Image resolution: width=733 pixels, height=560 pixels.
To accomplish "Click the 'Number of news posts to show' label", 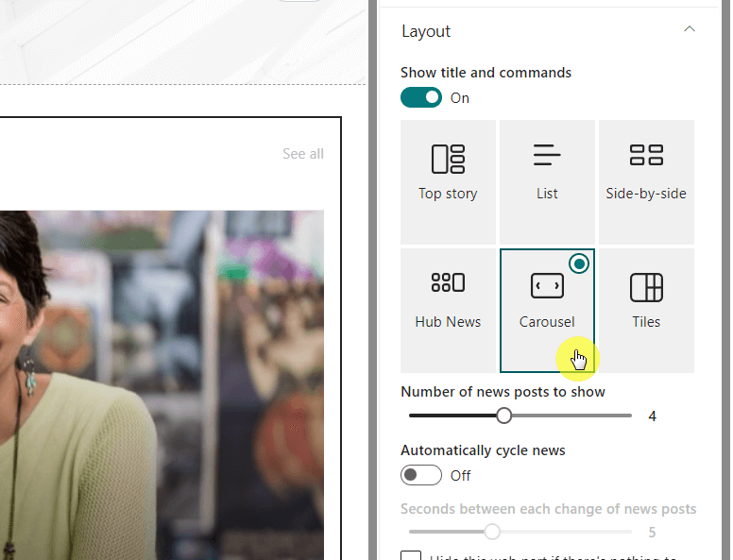I will pyautogui.click(x=503, y=392).
